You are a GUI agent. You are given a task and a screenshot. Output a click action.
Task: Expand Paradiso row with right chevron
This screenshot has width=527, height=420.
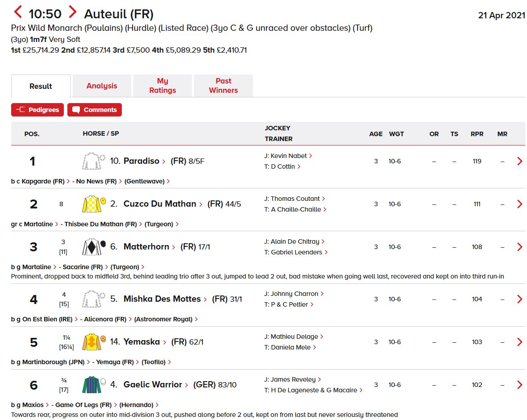tap(519, 161)
